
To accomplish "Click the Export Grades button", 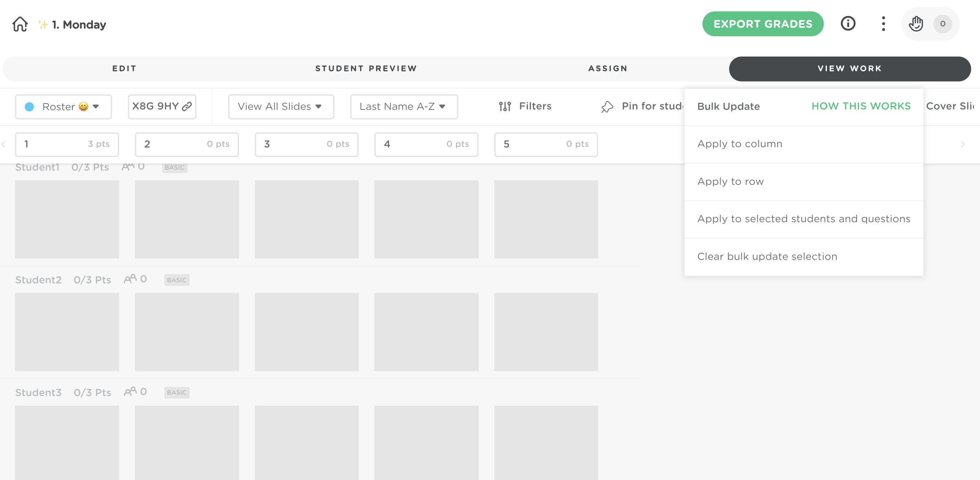I will [762, 24].
